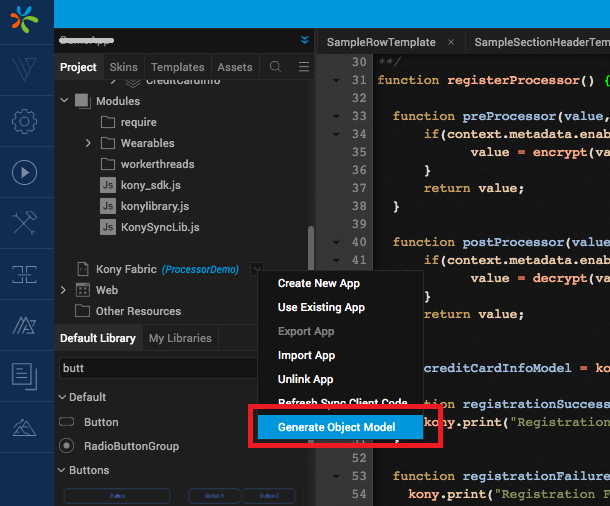The width and height of the screenshot is (610, 506).
Task: Switch to My Libraries tab
Action: click(180, 338)
